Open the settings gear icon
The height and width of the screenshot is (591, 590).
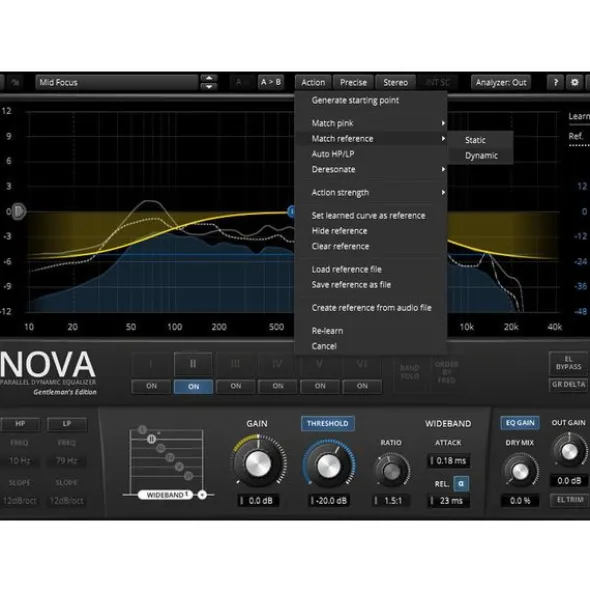click(x=575, y=82)
